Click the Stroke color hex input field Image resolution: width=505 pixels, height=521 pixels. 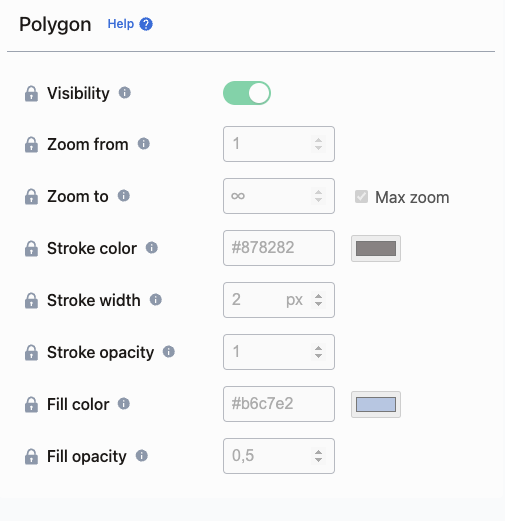[x=279, y=248]
